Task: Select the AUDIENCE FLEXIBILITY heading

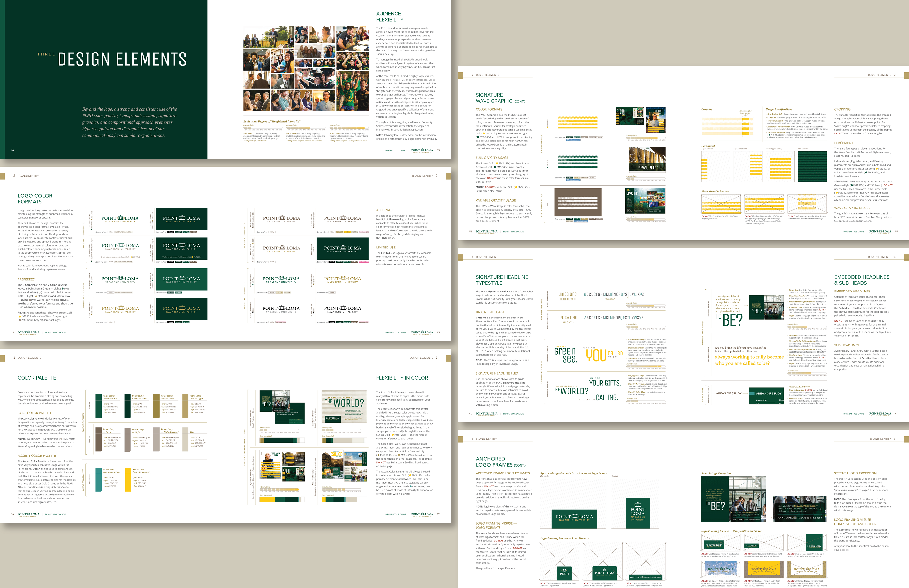Action: pyautogui.click(x=390, y=16)
